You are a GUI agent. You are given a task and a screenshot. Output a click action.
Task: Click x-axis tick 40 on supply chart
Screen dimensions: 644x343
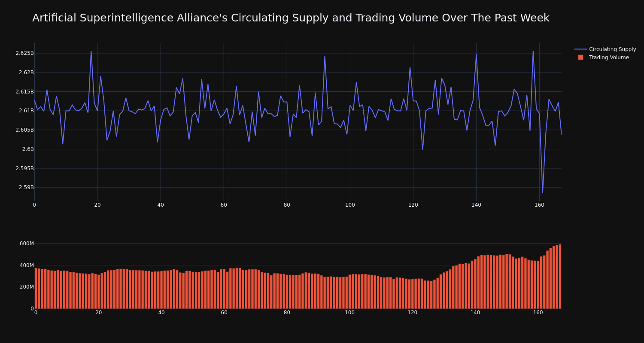coord(161,205)
